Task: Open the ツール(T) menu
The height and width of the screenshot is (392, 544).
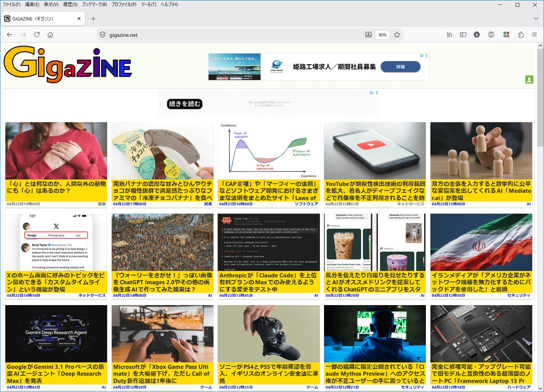Action: 149,5
